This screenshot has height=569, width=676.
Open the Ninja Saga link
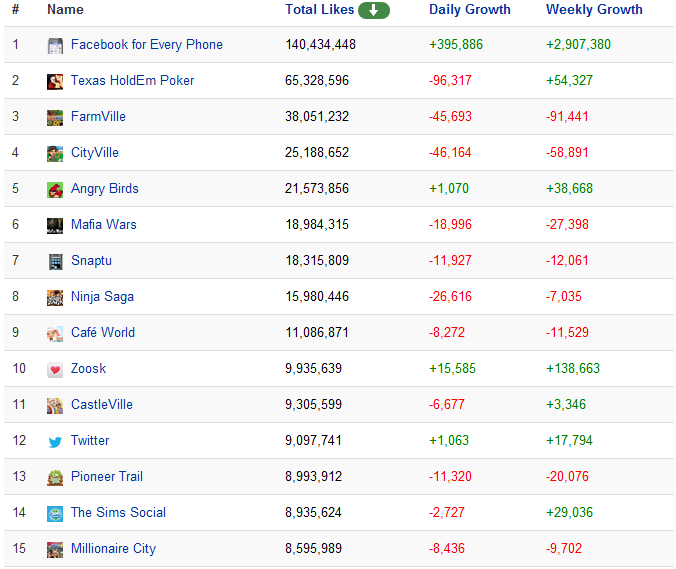click(x=102, y=297)
